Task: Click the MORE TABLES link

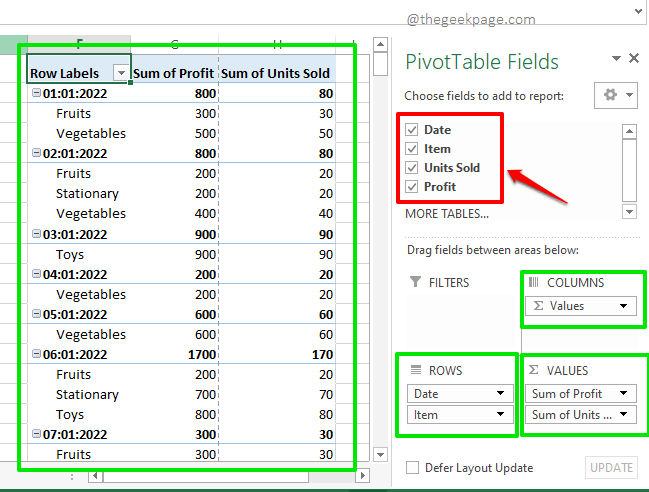Action: click(x=446, y=213)
